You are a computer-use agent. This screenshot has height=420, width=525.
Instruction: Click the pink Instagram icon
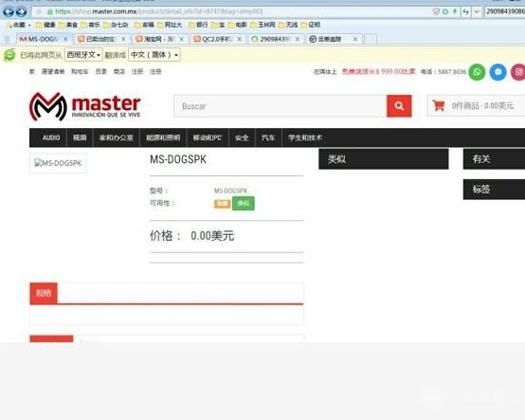pos(518,72)
